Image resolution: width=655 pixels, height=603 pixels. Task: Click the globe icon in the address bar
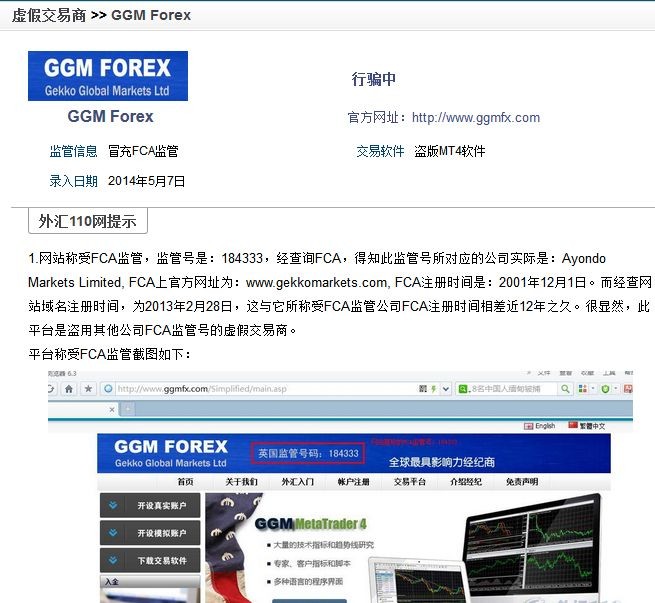[108, 389]
